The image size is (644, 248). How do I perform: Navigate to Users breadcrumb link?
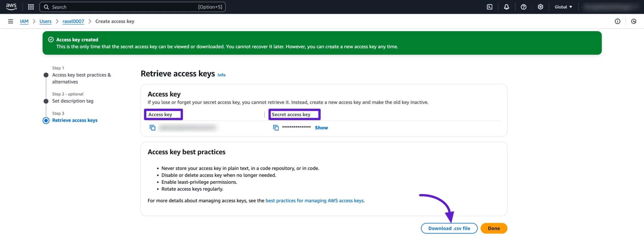tap(45, 21)
